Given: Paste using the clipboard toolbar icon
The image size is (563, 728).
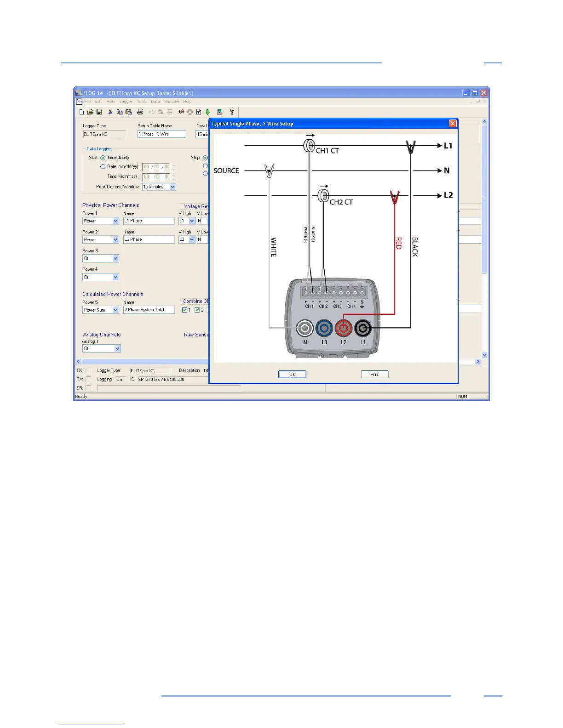Looking at the screenshot, I should click(x=129, y=112).
